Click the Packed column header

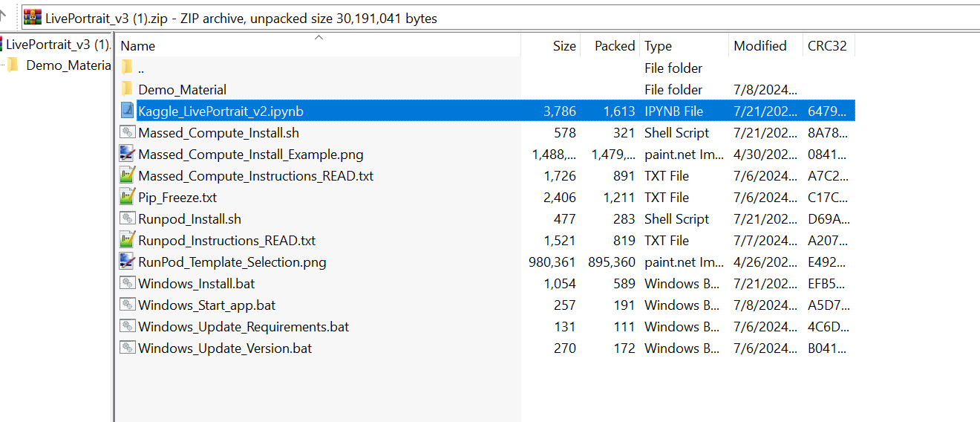[x=614, y=46]
